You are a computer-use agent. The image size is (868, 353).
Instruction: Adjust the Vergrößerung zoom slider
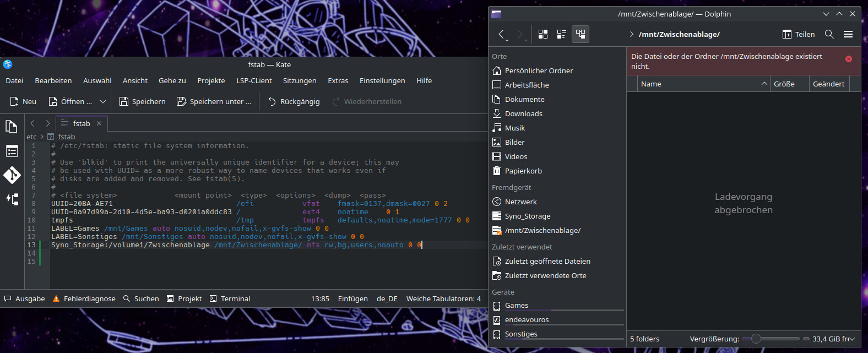tap(771, 339)
